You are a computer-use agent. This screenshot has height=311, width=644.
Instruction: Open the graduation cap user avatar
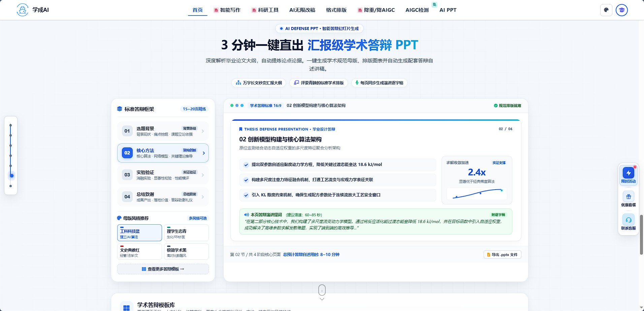click(x=622, y=10)
